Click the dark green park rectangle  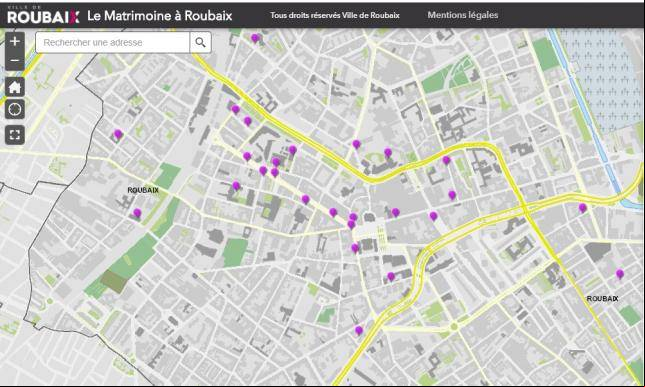pyautogui.click(x=114, y=282)
